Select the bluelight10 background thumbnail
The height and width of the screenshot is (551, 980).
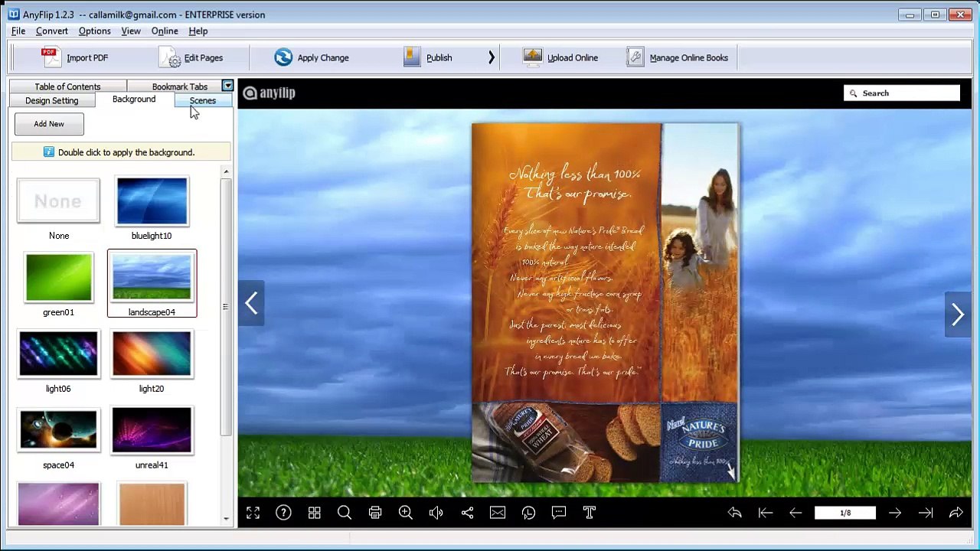point(152,201)
